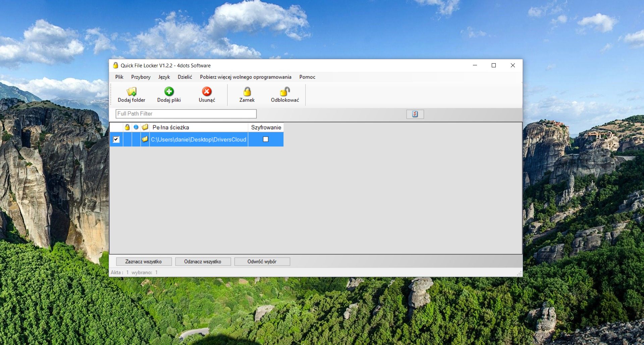This screenshot has height=345, width=644.
Task: Click the Dodaj folder toolbar icon
Action: (131, 91)
